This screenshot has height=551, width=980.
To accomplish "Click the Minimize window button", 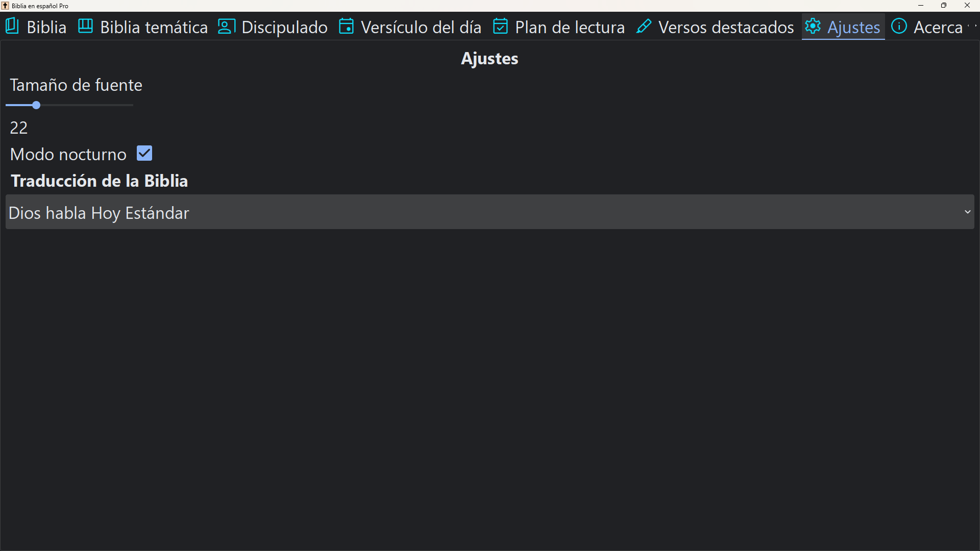I will pos(921,6).
